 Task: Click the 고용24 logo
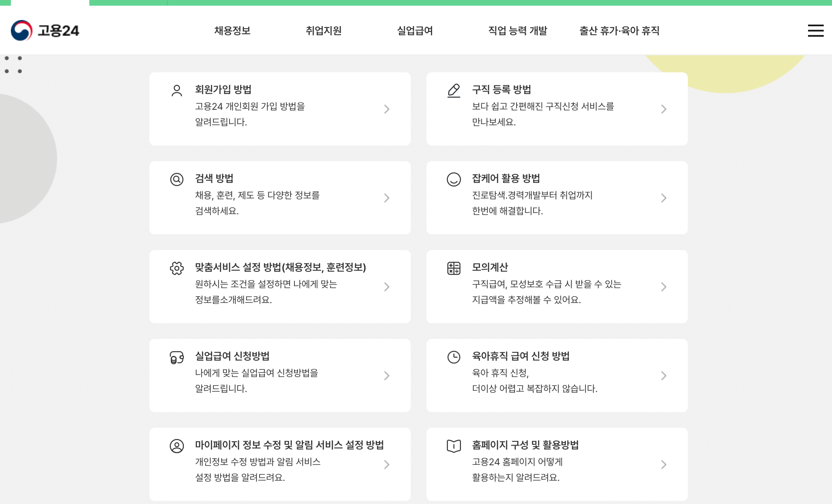pos(45,30)
